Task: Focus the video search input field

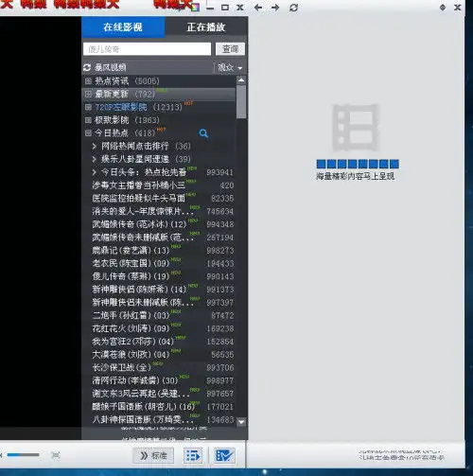Action: click(x=147, y=49)
